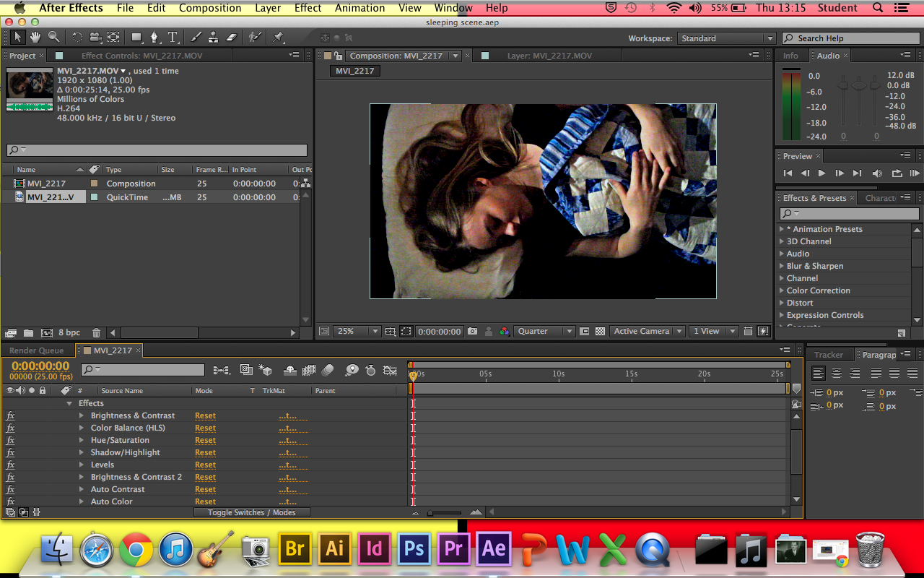Open the Graph Editor in timeline
Image resolution: width=924 pixels, height=578 pixels.
[390, 370]
